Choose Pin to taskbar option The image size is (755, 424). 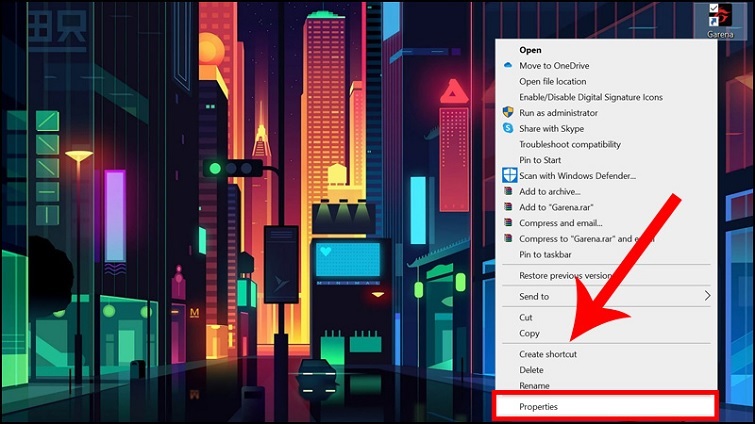546,255
